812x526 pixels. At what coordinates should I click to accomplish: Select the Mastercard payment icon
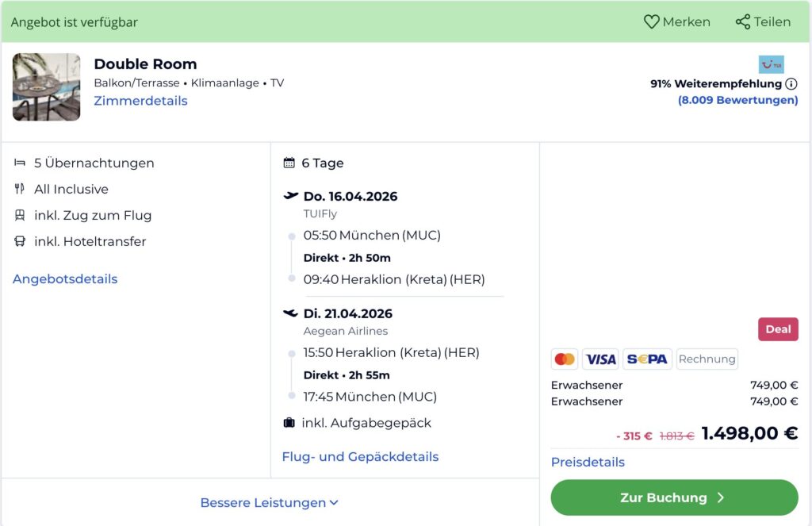565,359
